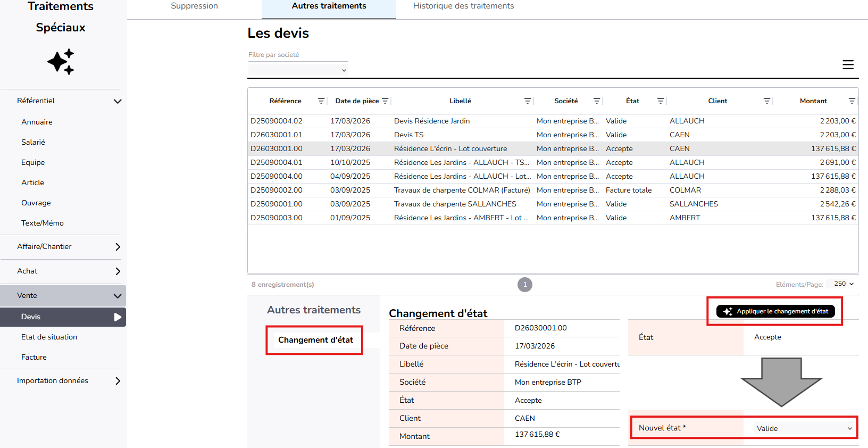868x448 pixels.
Task: Open the Nouvel état dropdown
Action: click(x=803, y=428)
